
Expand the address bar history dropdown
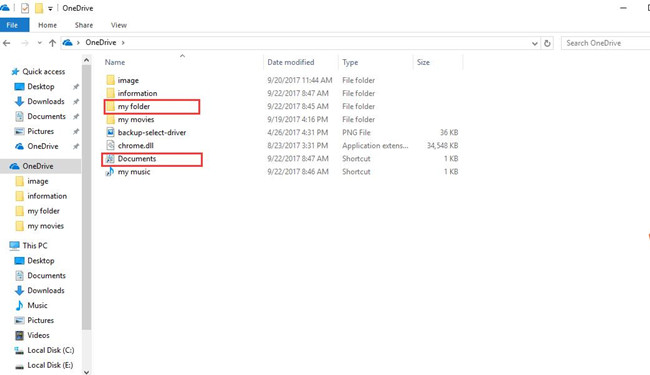(x=535, y=44)
